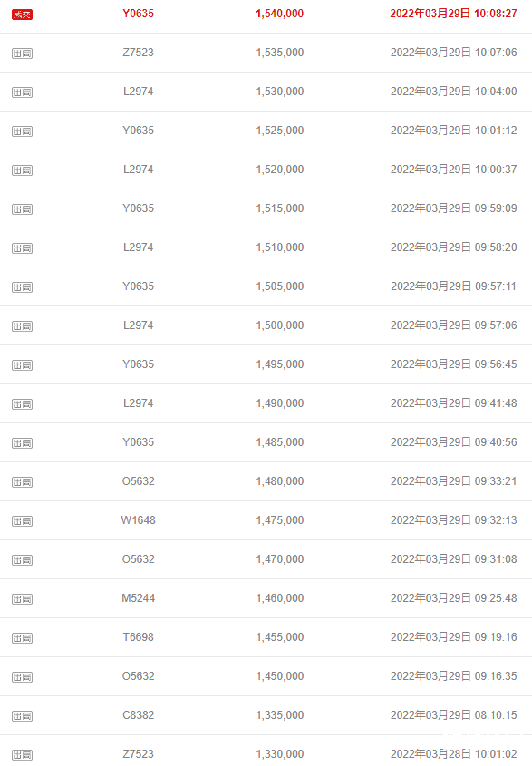The image size is (532, 766).
Task: Click bid amount 1,460,000
Action: [x=280, y=598]
